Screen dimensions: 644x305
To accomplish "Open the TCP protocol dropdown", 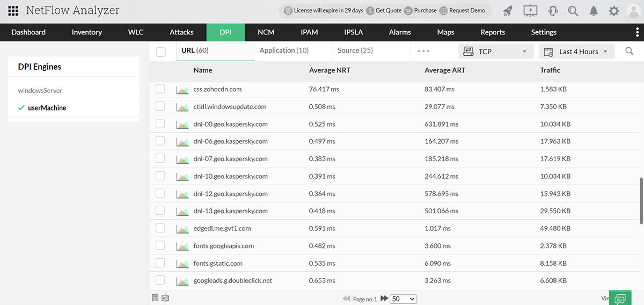I will [x=496, y=52].
